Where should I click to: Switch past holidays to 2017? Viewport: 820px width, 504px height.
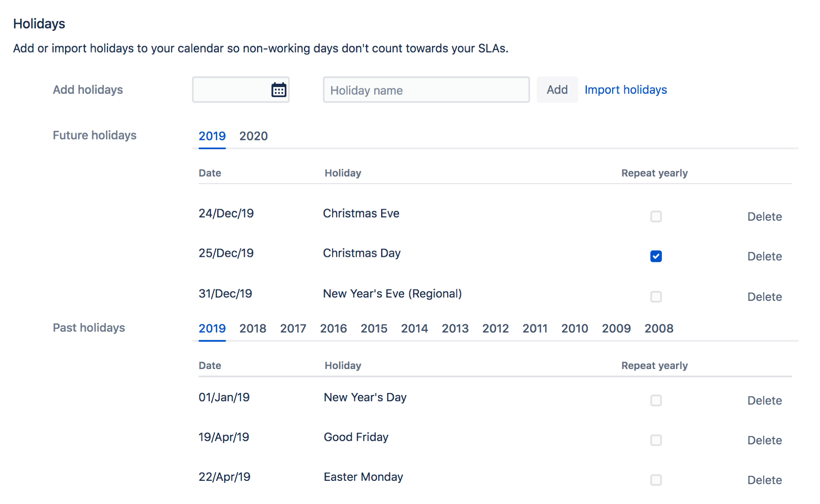[x=293, y=328]
